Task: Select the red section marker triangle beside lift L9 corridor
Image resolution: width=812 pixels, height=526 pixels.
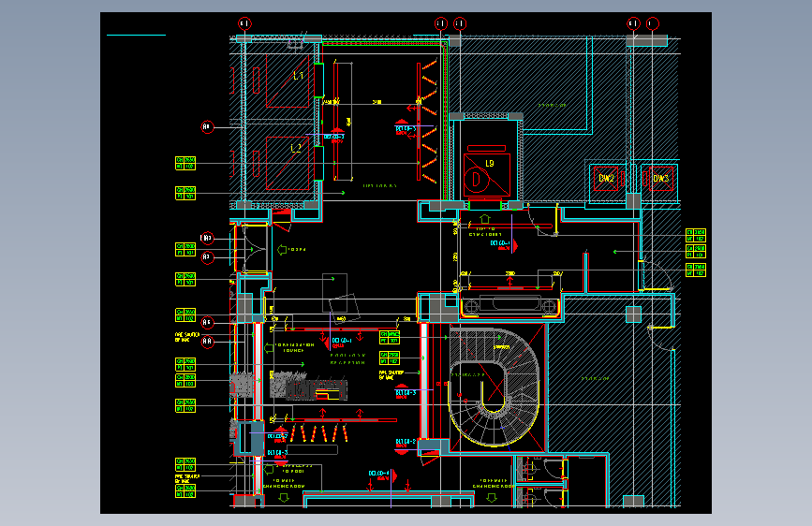Action: tap(515, 245)
